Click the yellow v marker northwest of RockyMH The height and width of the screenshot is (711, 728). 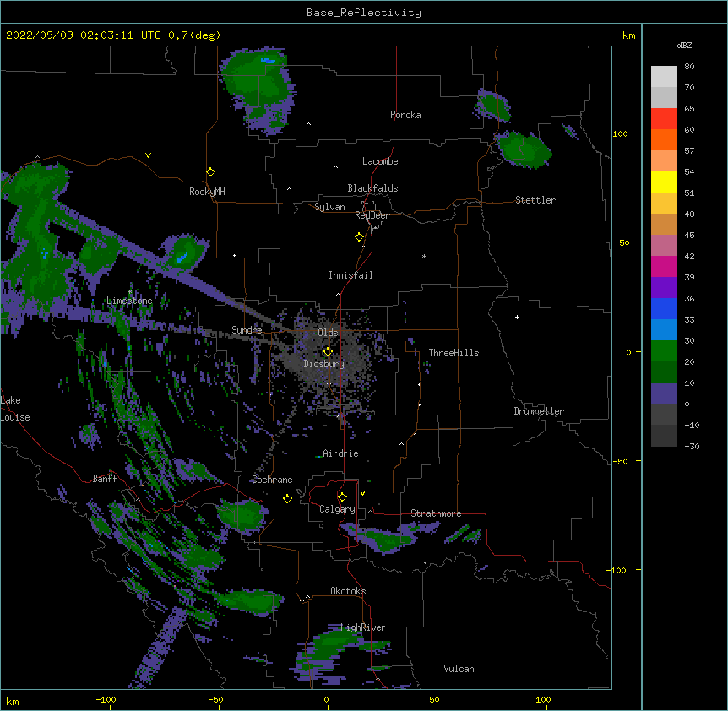(148, 155)
